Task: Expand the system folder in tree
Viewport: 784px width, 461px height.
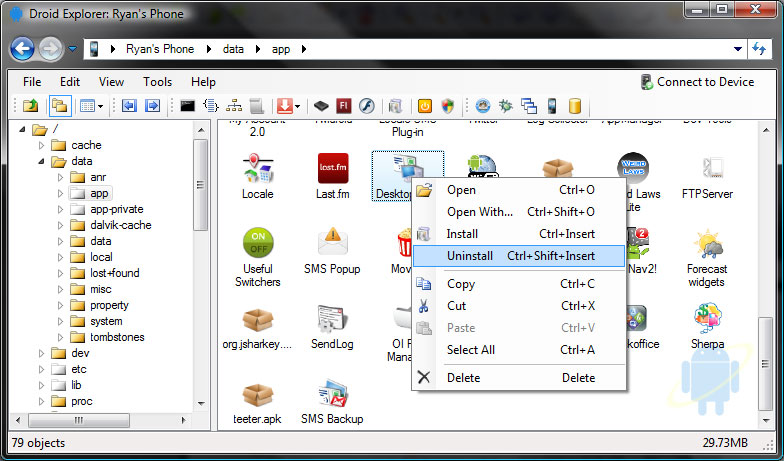Action: 60,322
